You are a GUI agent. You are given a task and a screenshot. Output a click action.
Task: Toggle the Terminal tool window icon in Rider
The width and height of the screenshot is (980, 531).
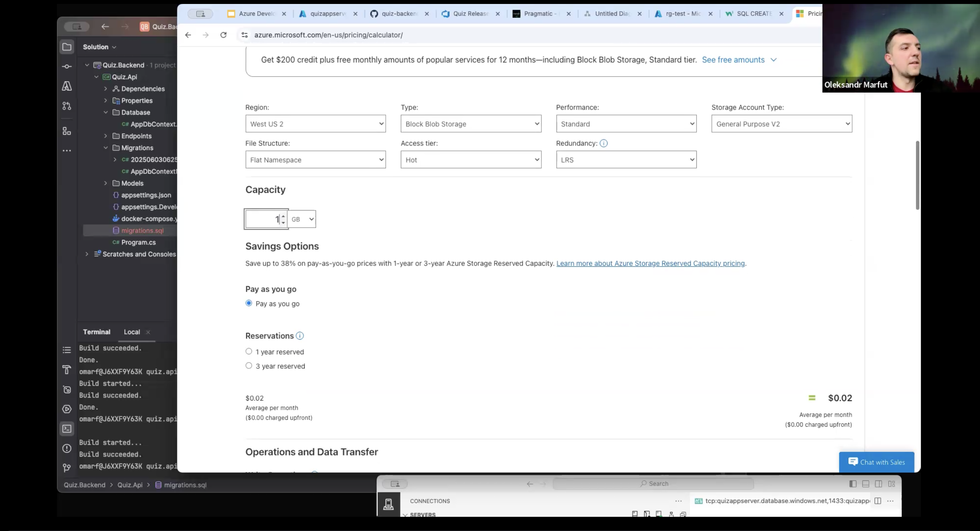click(x=67, y=429)
